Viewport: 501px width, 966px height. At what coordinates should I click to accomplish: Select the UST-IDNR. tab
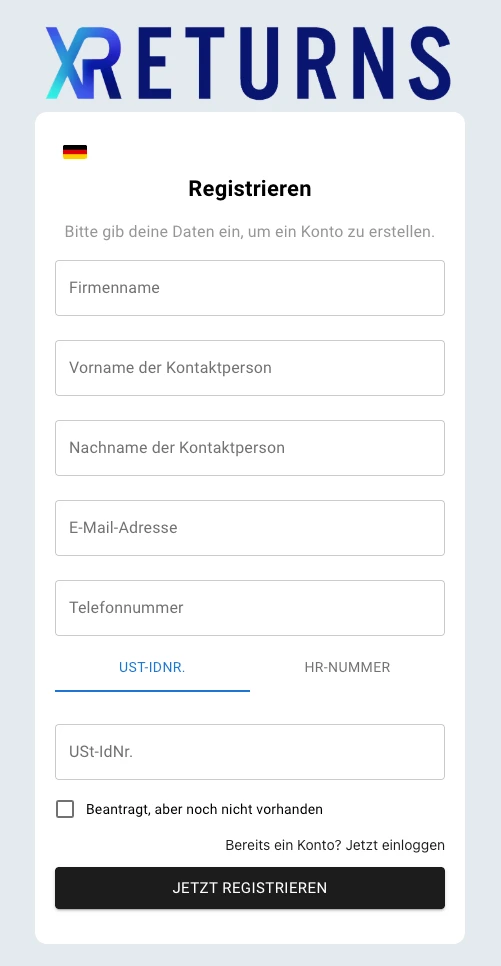click(152, 668)
